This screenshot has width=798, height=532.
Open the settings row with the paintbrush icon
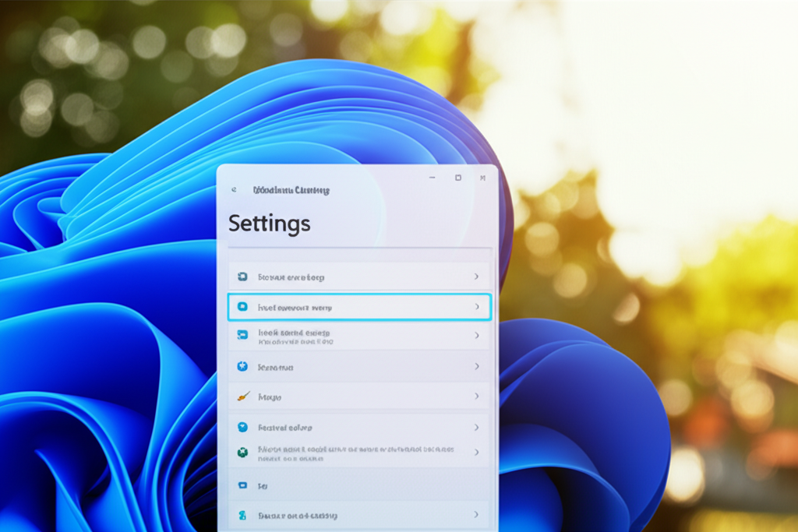click(359, 396)
